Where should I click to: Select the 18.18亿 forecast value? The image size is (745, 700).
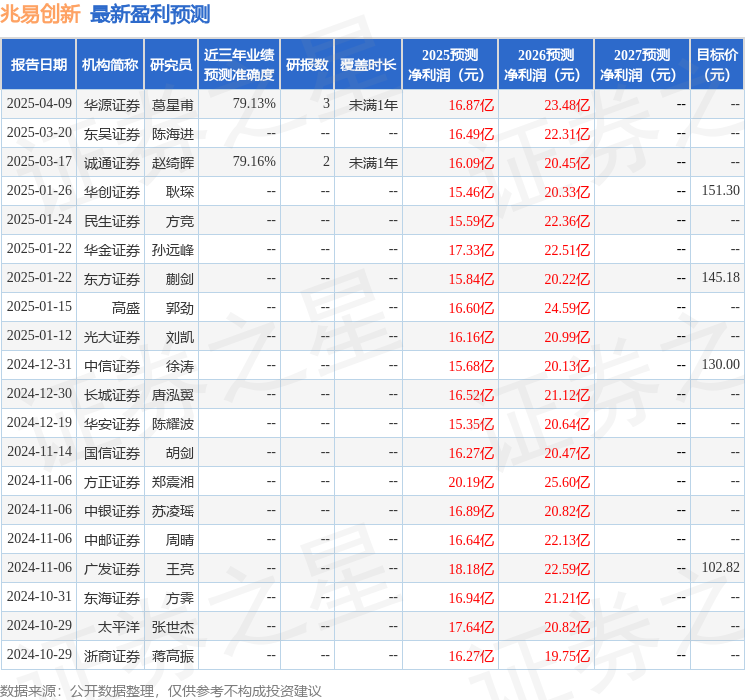coord(471,569)
